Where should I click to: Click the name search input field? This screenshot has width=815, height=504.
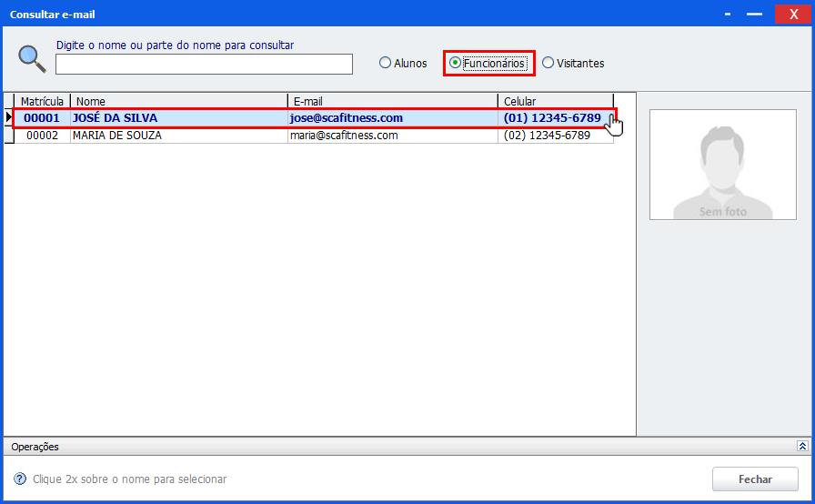click(x=204, y=64)
